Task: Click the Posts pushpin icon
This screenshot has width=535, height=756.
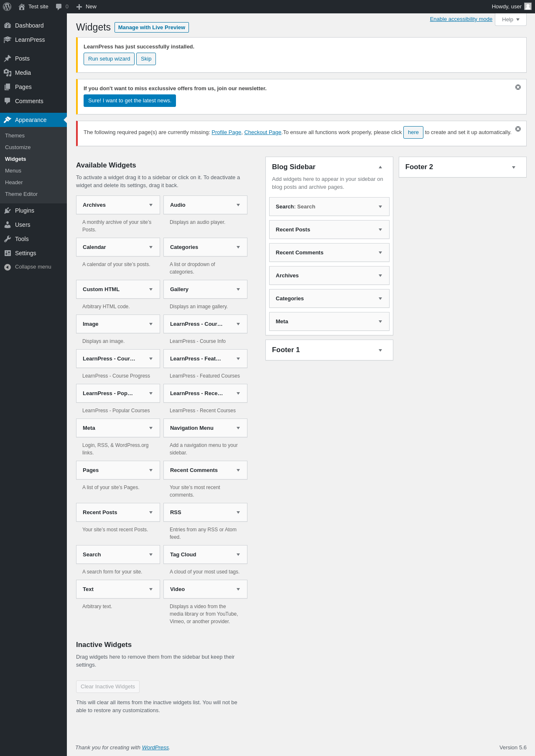Action: 8,58
